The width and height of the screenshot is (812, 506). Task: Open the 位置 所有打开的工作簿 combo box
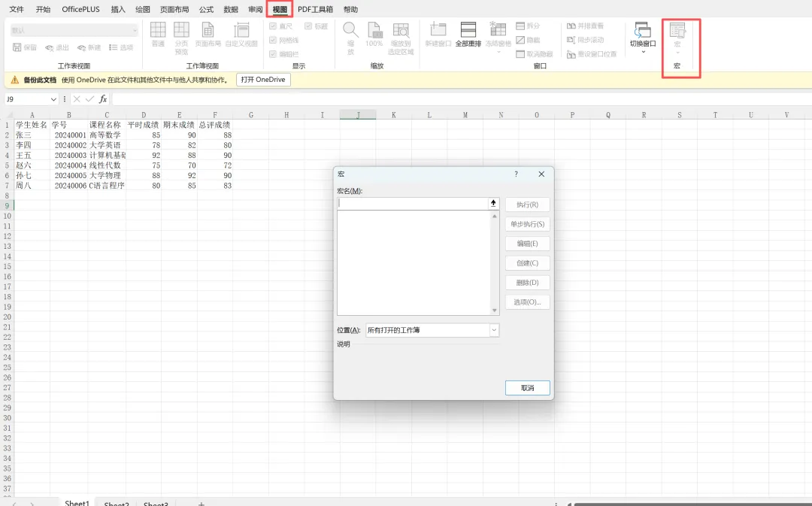click(x=432, y=330)
